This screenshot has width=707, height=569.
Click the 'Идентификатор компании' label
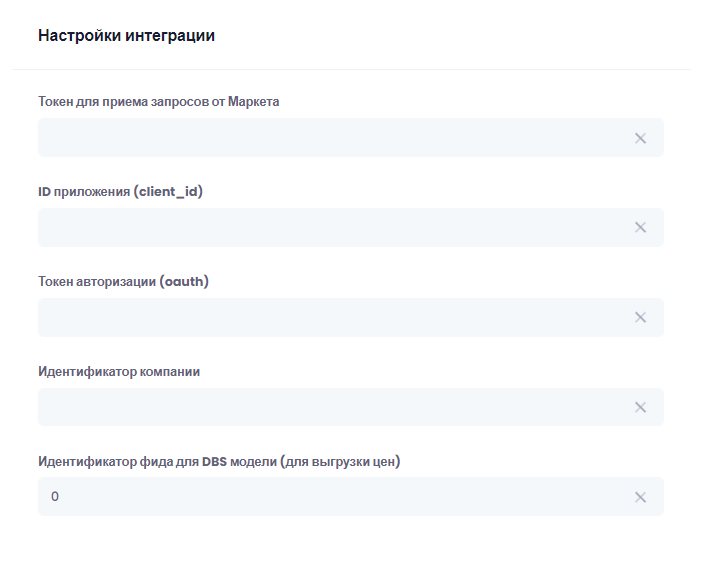[119, 371]
